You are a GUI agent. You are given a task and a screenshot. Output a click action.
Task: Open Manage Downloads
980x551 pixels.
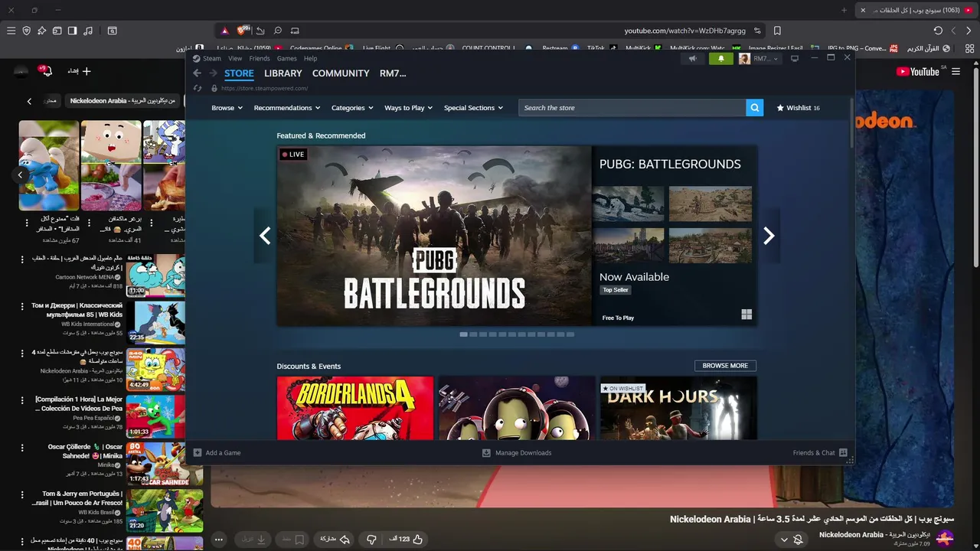tap(517, 453)
